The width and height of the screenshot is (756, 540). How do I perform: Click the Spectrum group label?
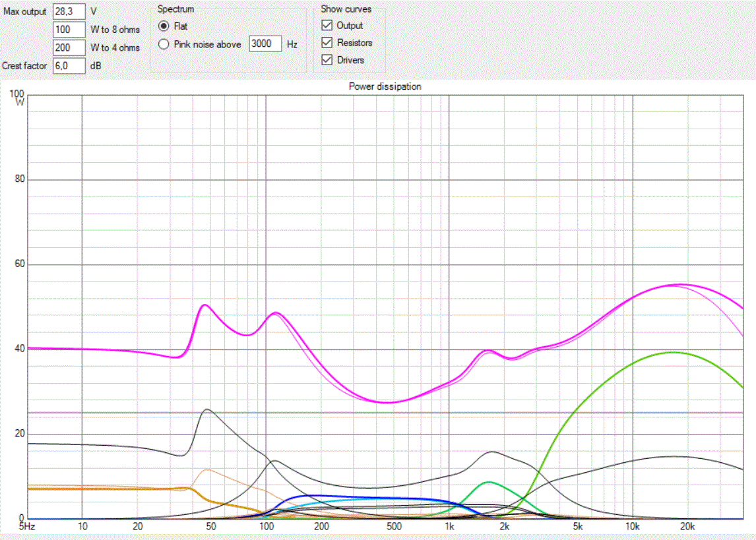[175, 9]
